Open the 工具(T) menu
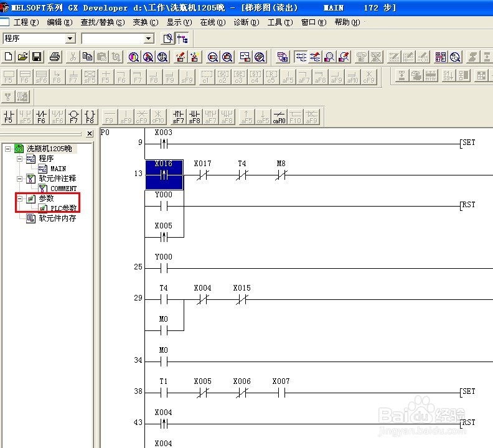 280,22
